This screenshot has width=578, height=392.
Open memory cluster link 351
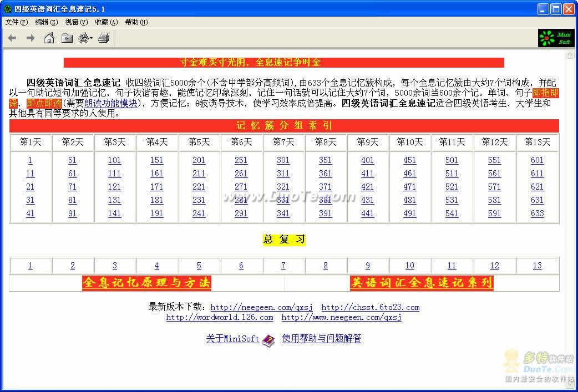coord(325,160)
